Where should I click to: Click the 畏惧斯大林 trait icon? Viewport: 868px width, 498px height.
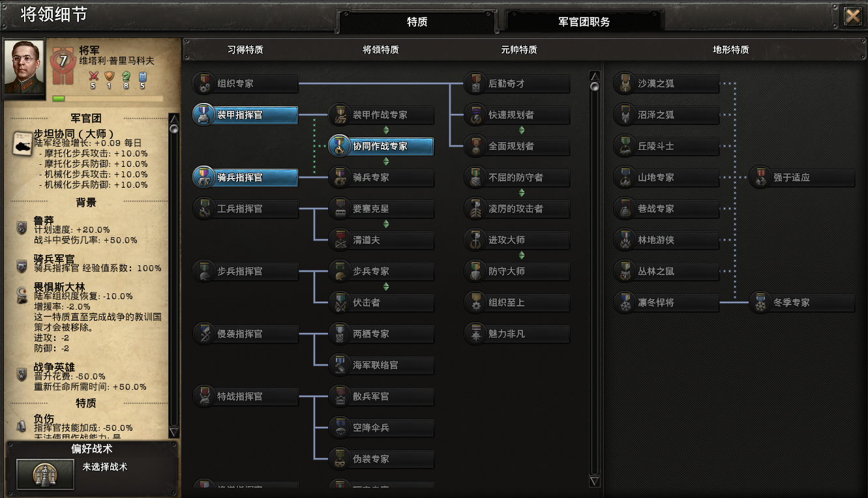[22, 295]
